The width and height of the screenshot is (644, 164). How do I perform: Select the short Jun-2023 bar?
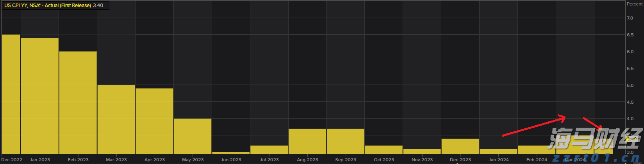click(231, 153)
